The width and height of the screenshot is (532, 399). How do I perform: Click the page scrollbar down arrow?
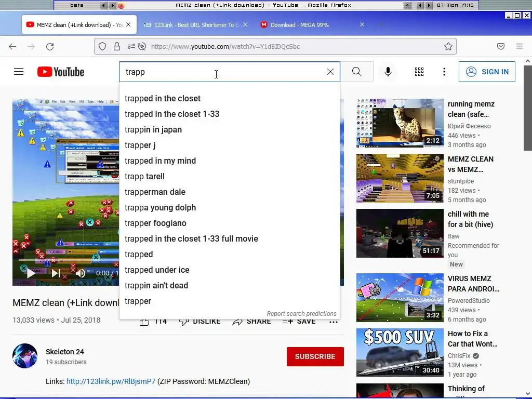528,393
